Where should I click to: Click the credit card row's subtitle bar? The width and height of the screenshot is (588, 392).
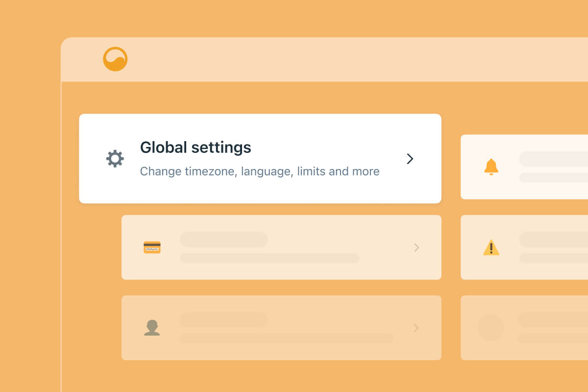tap(269, 258)
